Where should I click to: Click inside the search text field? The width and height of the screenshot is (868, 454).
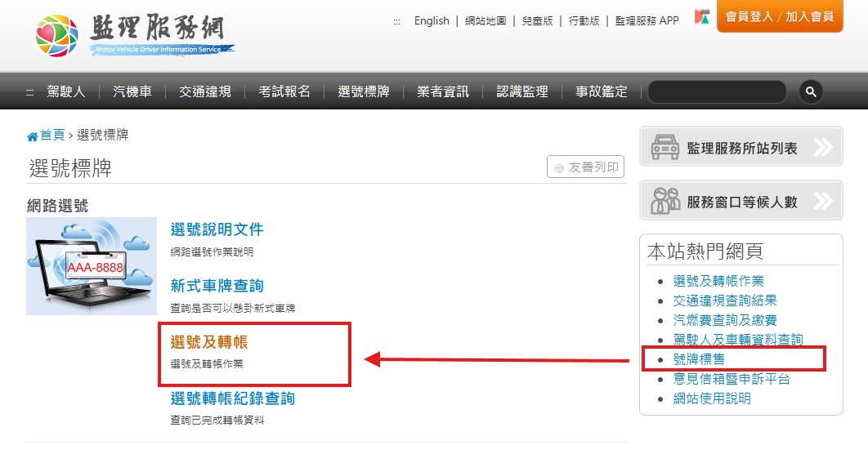coord(716,91)
